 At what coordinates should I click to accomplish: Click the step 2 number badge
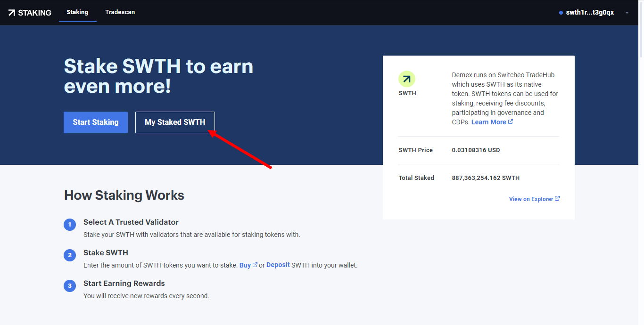coord(70,255)
